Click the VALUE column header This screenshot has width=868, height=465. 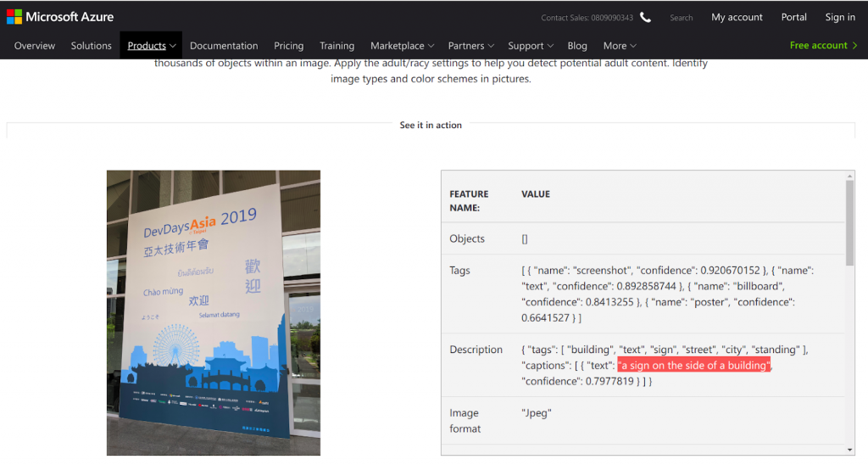(x=536, y=194)
